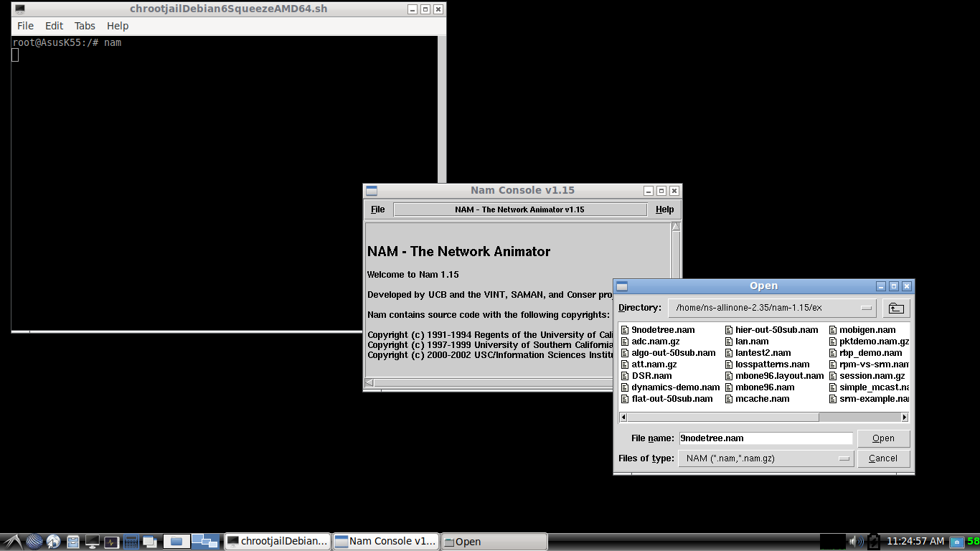Click Open dialog window menu icon

pos(622,286)
